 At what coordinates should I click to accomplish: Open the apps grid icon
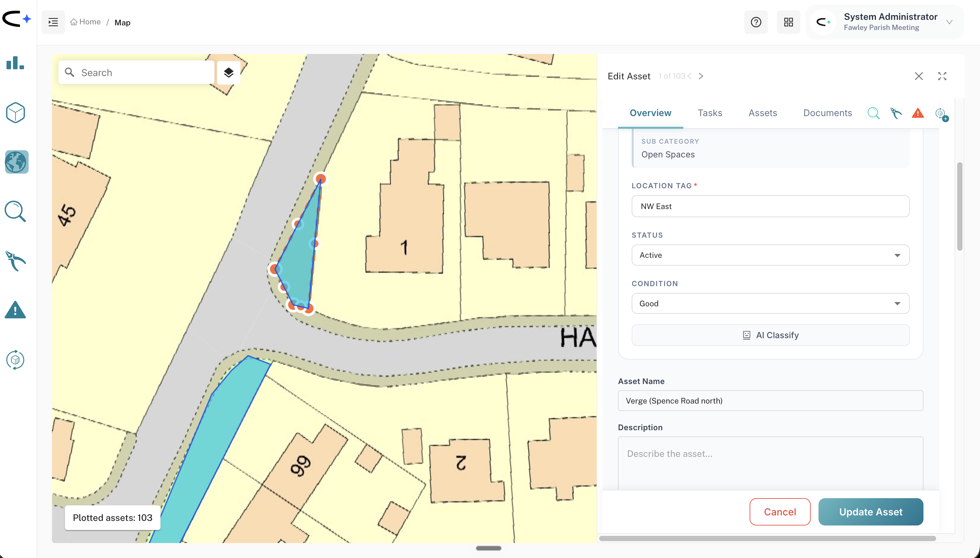(788, 22)
